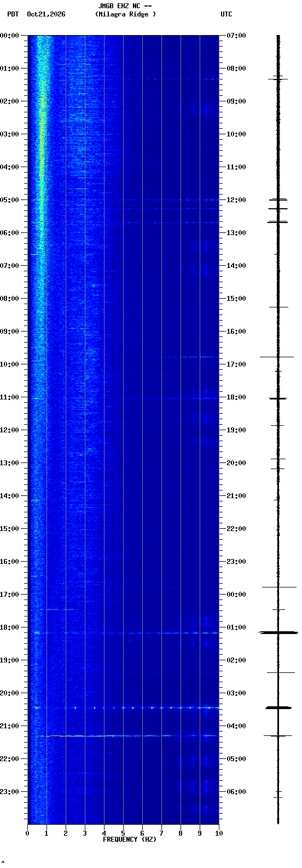Click the date 'Oct21,2026'

pyautogui.click(x=46, y=14)
